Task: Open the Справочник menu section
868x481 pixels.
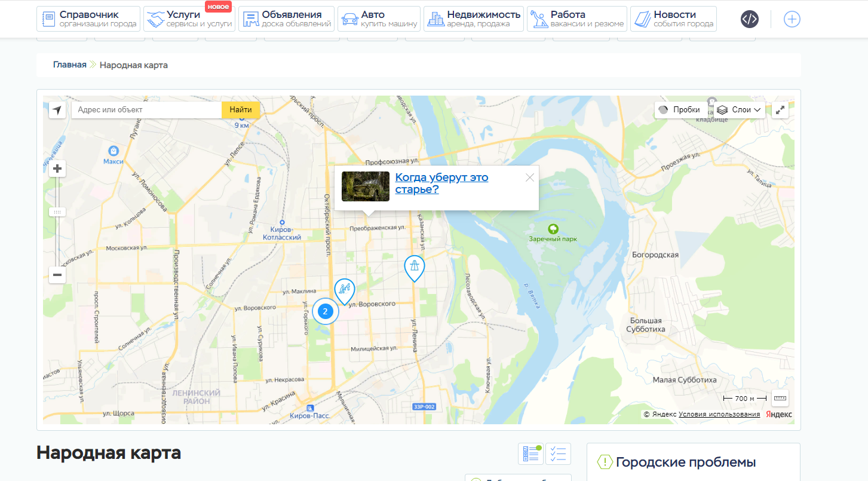Action: click(x=88, y=19)
